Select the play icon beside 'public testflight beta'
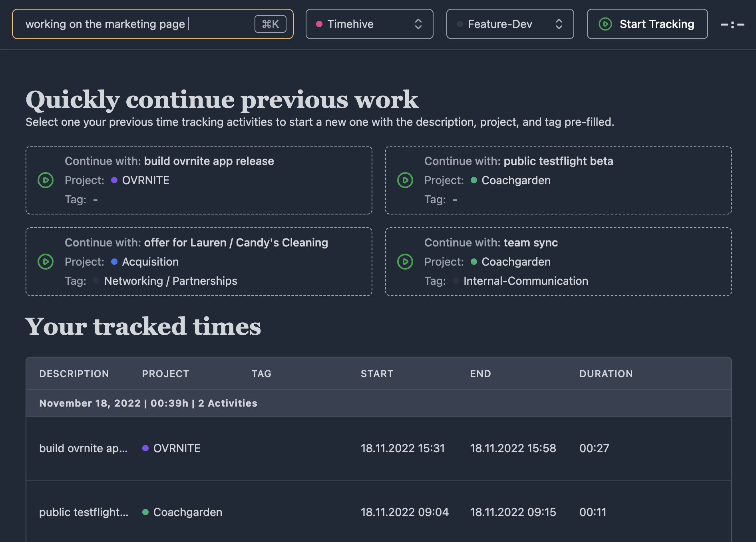Image resolution: width=756 pixels, height=542 pixels. 405,180
